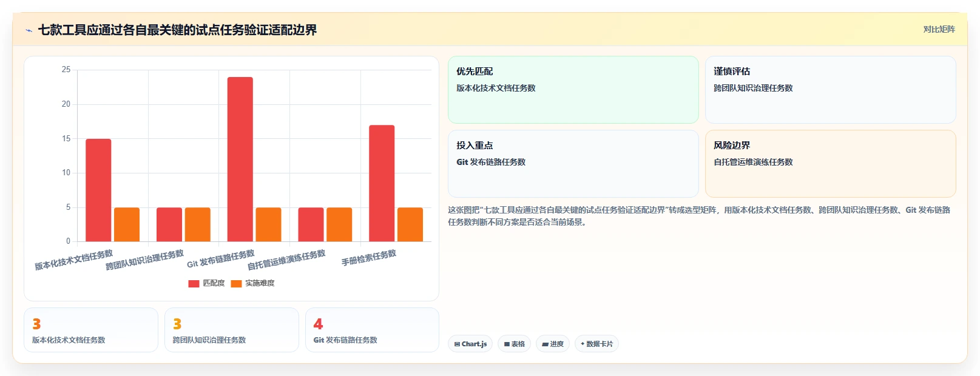
Task: Click the y-axis tick label 0
Action: point(68,241)
